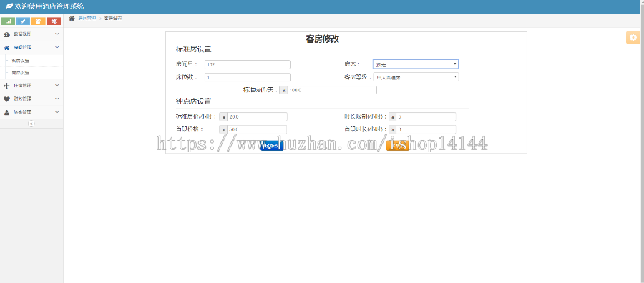Viewport: 644px width, 283px height.
Task: Click the 标准房设置 section heading
Action: coord(193,49)
